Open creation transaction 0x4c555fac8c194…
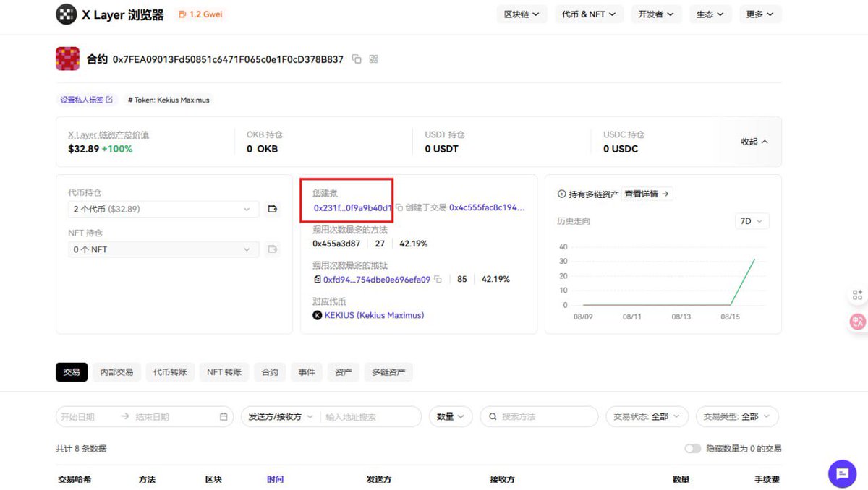This screenshot has height=490, width=868. [x=487, y=207]
